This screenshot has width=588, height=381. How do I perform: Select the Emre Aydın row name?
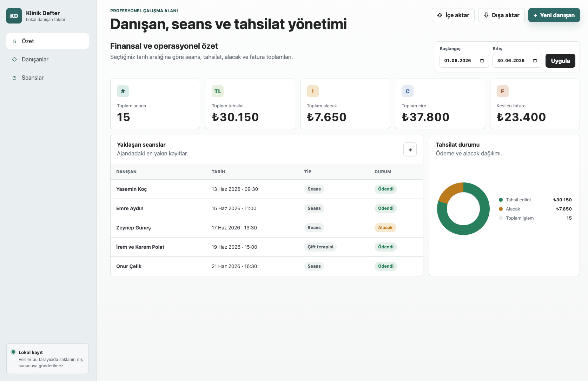(130, 208)
